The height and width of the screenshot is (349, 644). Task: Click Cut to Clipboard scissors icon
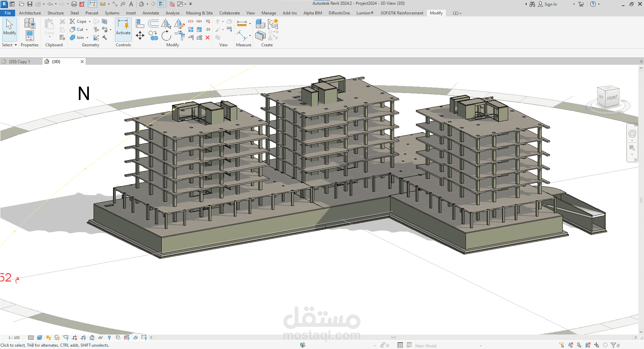coord(62,21)
